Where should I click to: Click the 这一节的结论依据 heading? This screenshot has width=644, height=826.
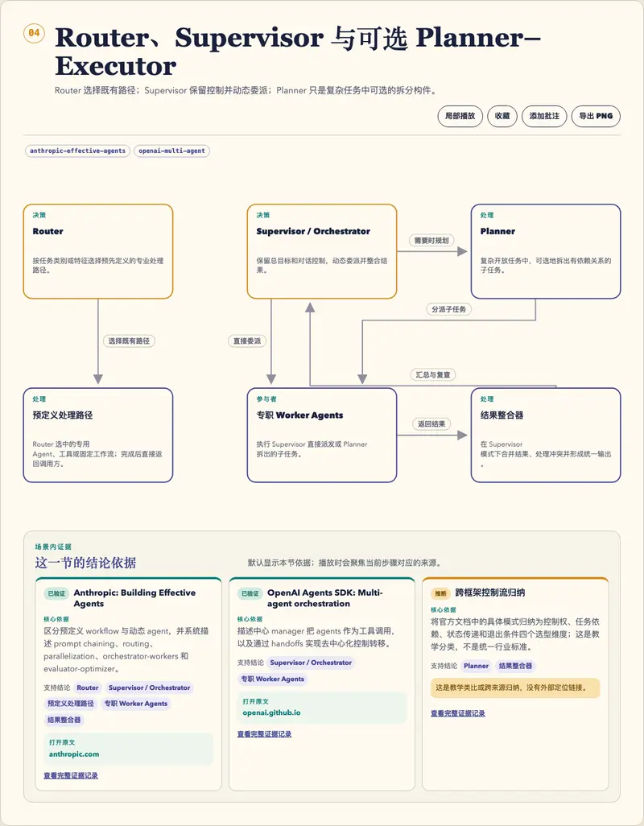point(85,563)
